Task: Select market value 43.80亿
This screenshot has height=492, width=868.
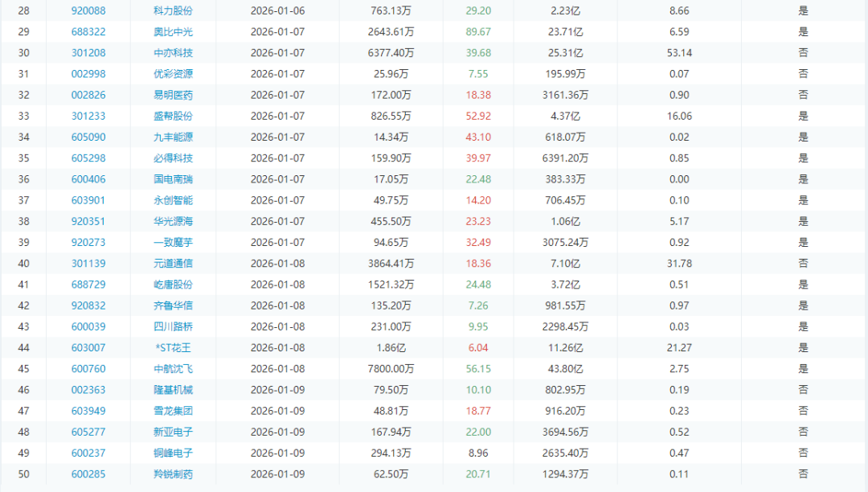Action: coord(565,368)
